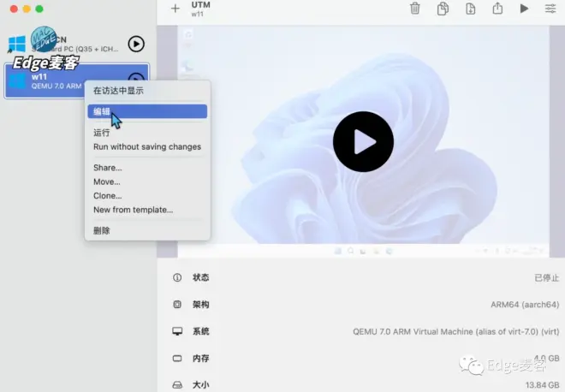
Task: Select Share... in the context menu
Action: point(147,168)
